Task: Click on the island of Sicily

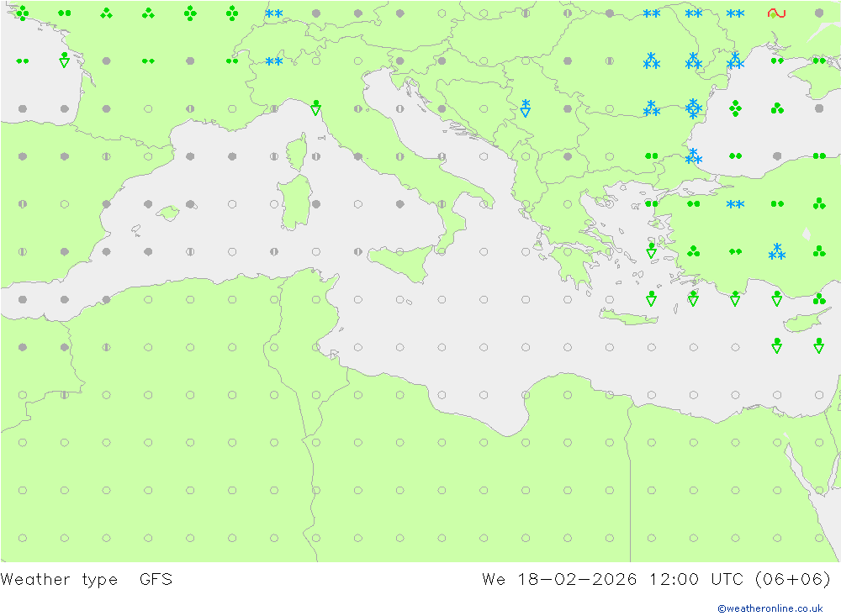Action: [x=402, y=263]
